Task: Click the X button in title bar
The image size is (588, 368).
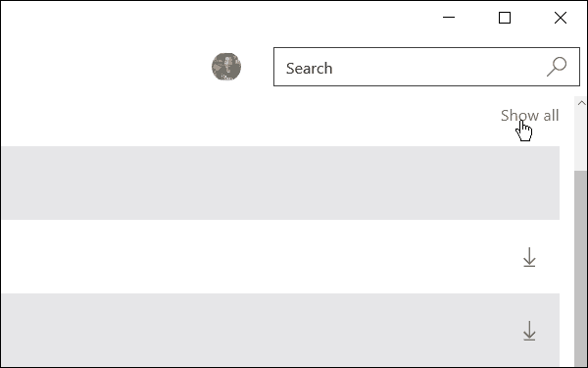Action: coord(561,18)
